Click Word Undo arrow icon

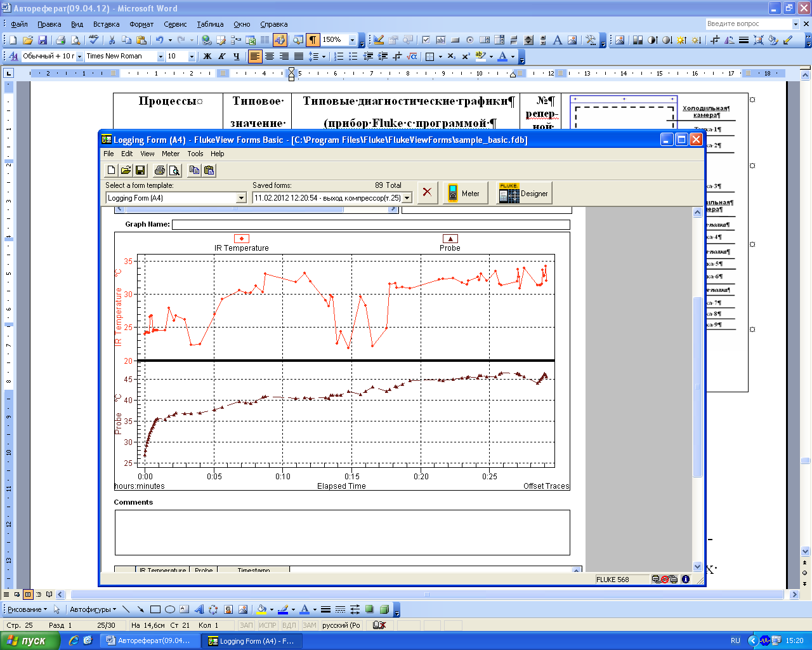click(x=160, y=40)
